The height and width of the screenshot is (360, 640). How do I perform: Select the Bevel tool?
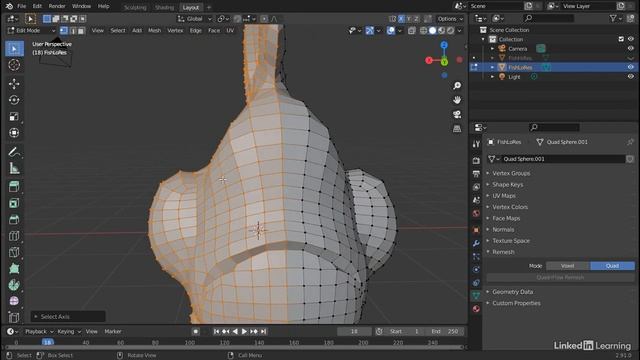[x=14, y=220]
